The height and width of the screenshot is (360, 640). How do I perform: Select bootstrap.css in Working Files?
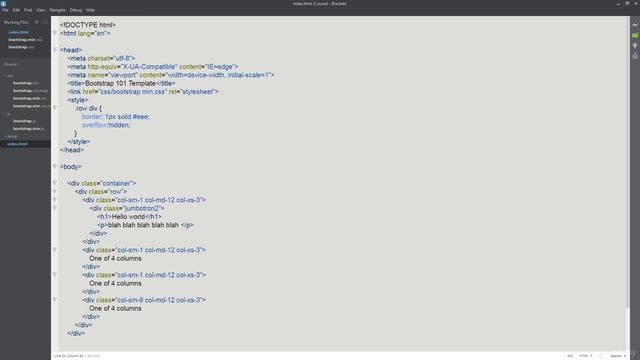point(21,47)
